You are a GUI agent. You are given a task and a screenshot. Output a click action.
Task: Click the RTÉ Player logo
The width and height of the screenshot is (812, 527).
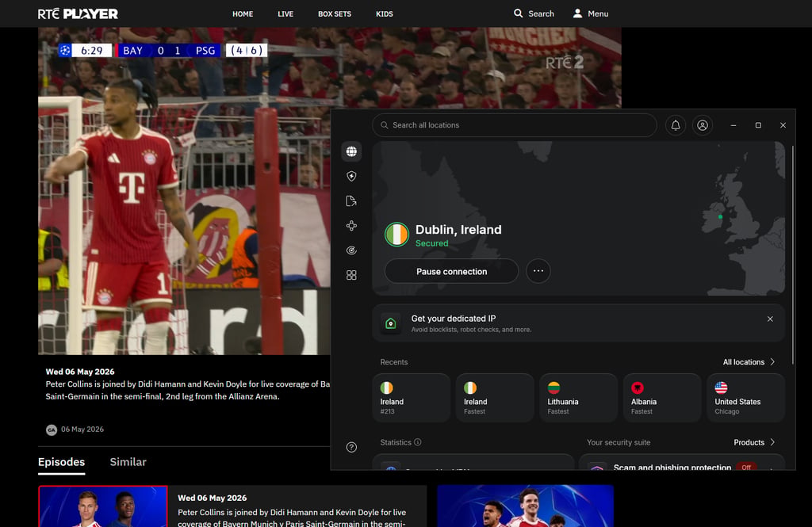pyautogui.click(x=78, y=14)
